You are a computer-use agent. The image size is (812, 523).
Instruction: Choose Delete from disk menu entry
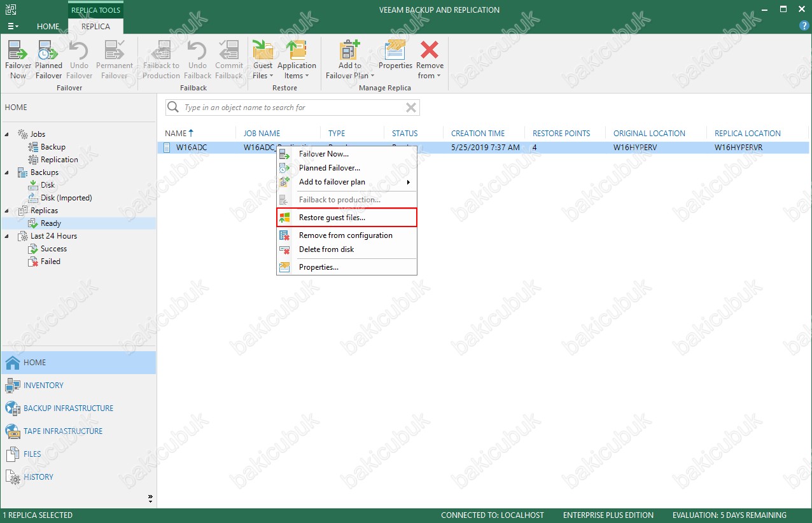coord(347,249)
